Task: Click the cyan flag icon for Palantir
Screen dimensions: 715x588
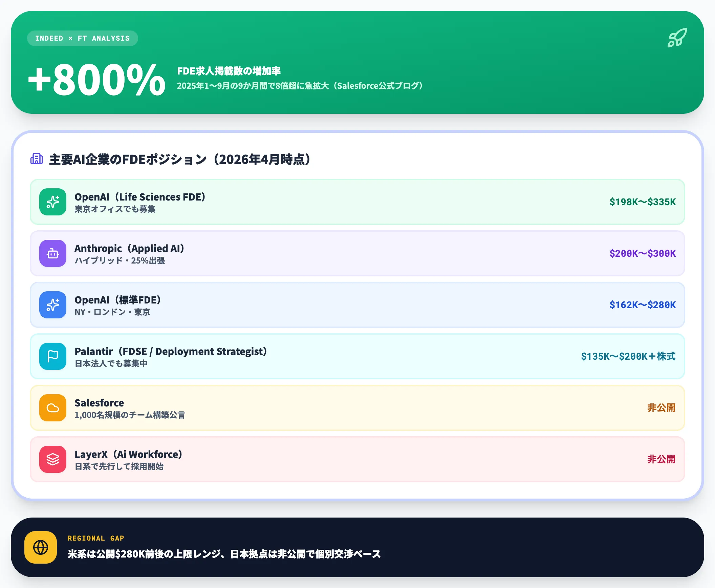Action: point(53,356)
